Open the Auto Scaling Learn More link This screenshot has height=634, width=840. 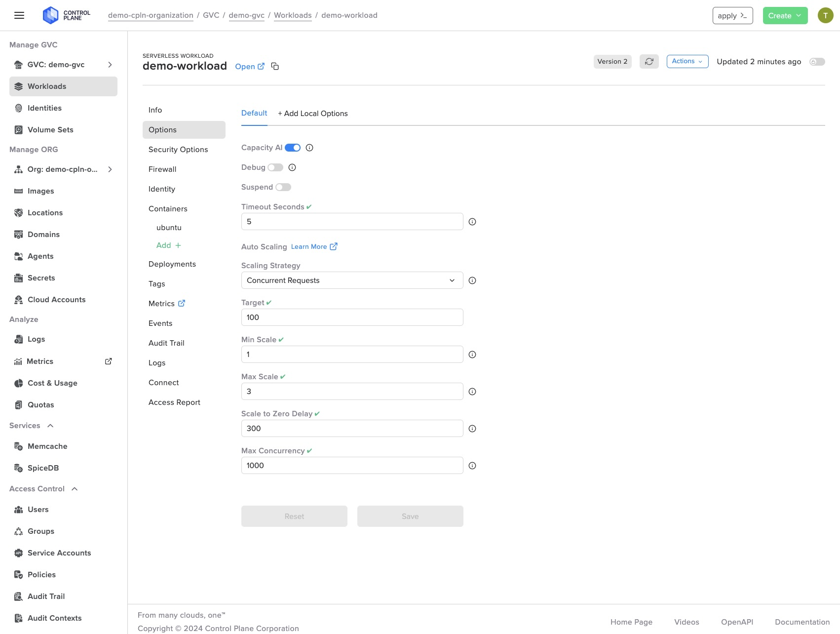(x=314, y=246)
